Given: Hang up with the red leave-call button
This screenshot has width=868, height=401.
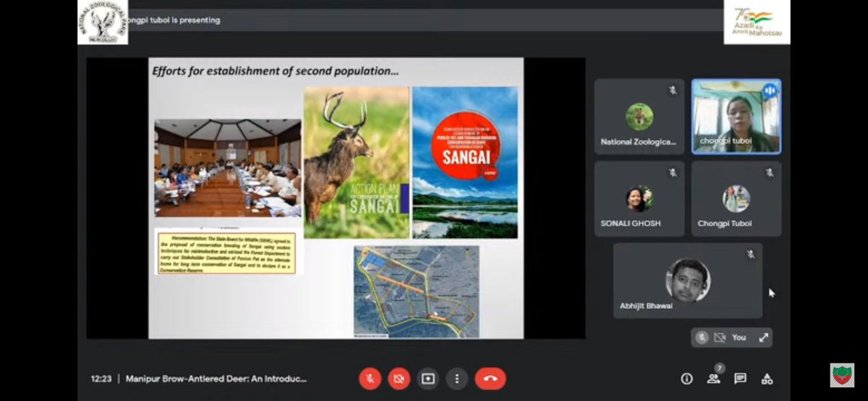Looking at the screenshot, I should click(x=490, y=379).
